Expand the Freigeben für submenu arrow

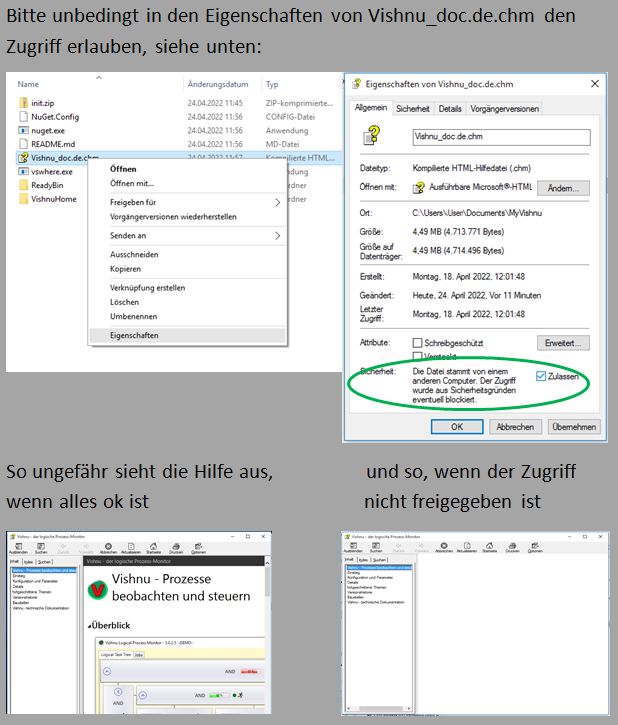pyautogui.click(x=277, y=203)
